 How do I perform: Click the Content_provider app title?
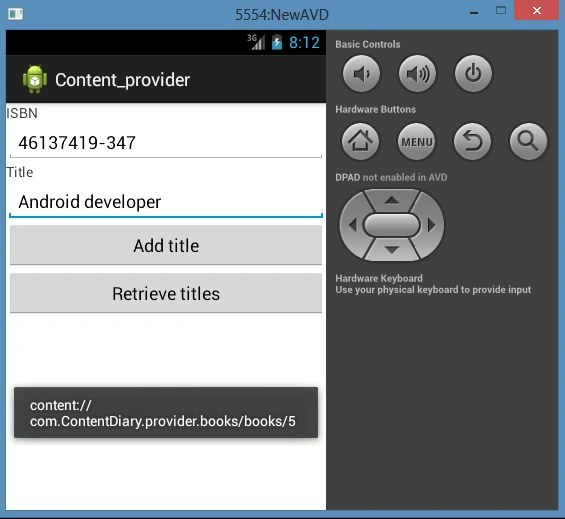coord(123,80)
